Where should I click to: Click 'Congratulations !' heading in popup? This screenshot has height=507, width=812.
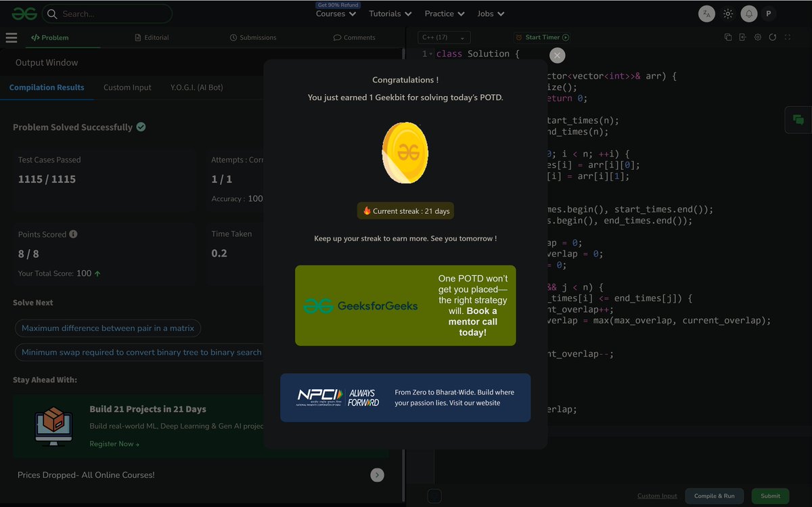click(x=405, y=80)
